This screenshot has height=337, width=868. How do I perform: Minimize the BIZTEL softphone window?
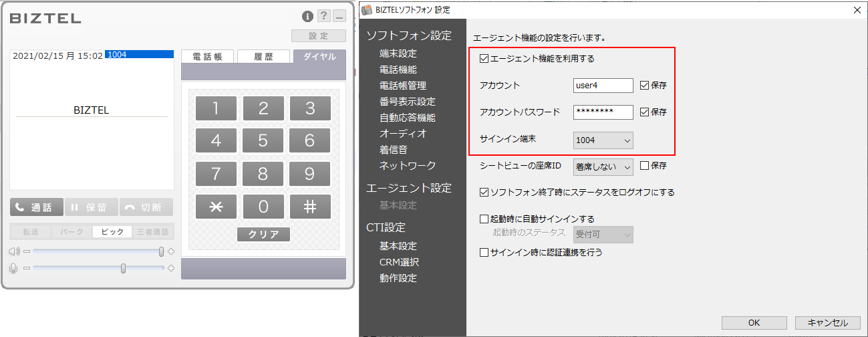click(339, 16)
